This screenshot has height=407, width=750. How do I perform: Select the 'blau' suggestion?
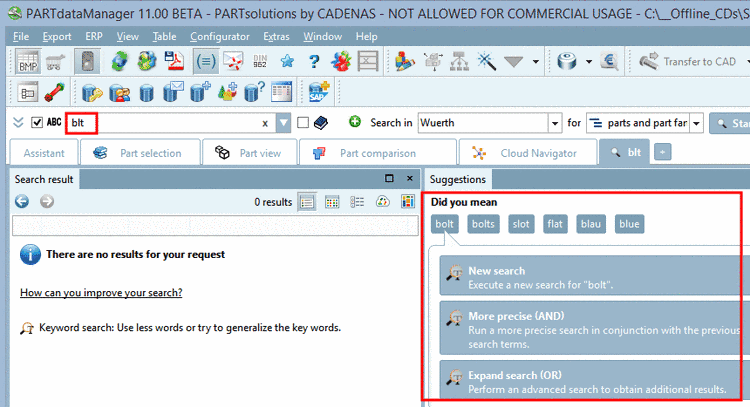click(x=591, y=224)
